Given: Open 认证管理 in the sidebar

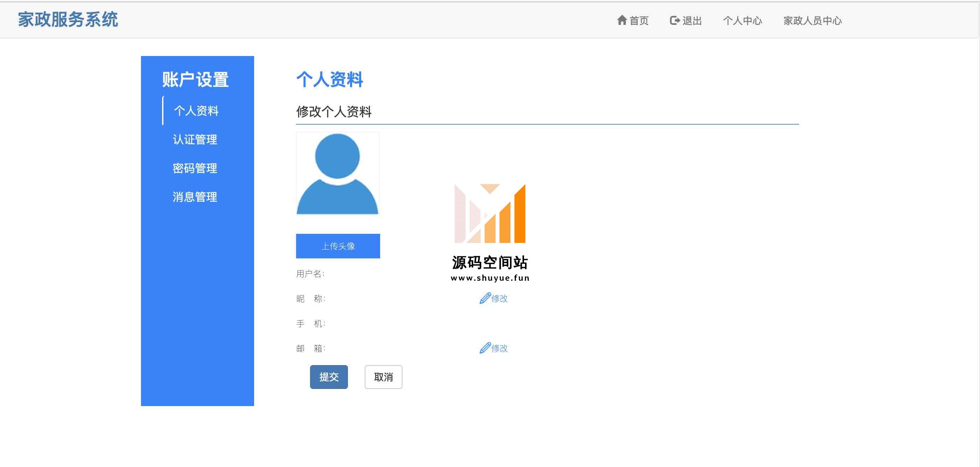Looking at the screenshot, I should (x=195, y=139).
